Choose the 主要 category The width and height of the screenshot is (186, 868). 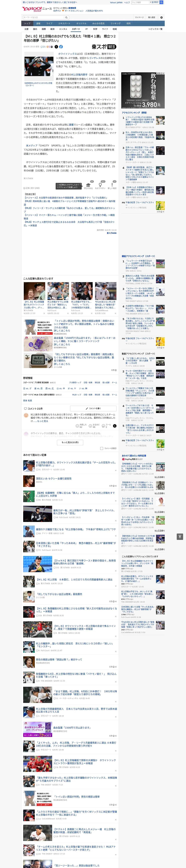[26, 29]
